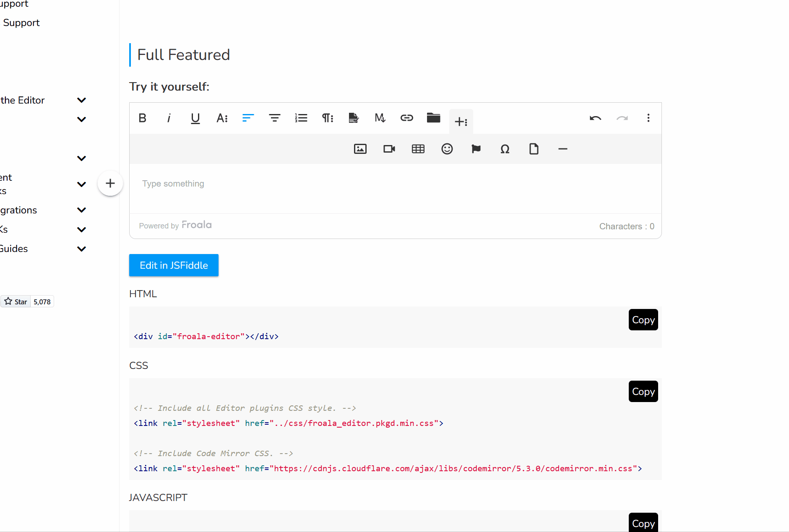Open the 5,078 stargazers count

coord(42,301)
